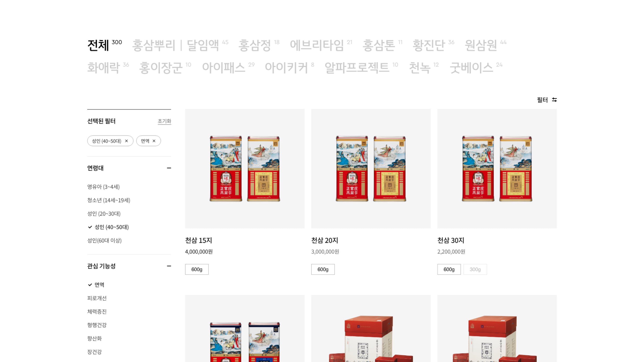644x362 pixels.
Task: Uncheck the 면역 function filter
Action: pos(96,285)
